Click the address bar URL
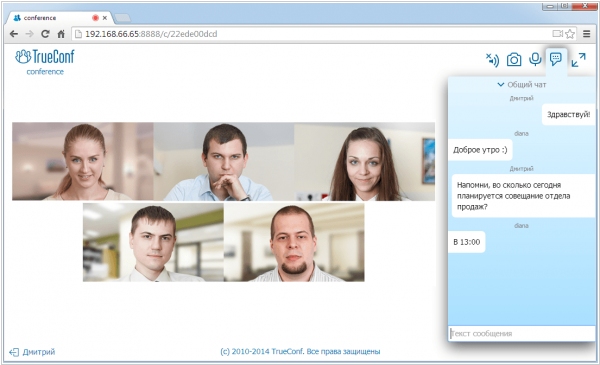This screenshot has height=365, width=600. click(151, 34)
